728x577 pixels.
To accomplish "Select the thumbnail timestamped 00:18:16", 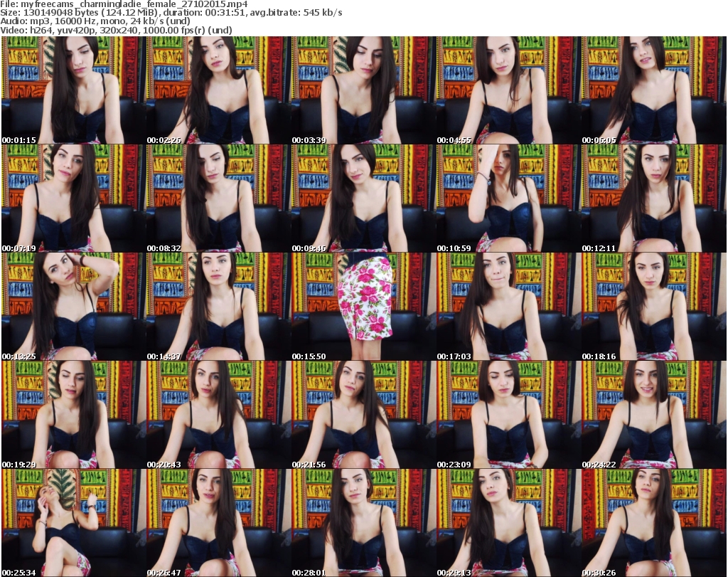I will pyautogui.click(x=654, y=307).
